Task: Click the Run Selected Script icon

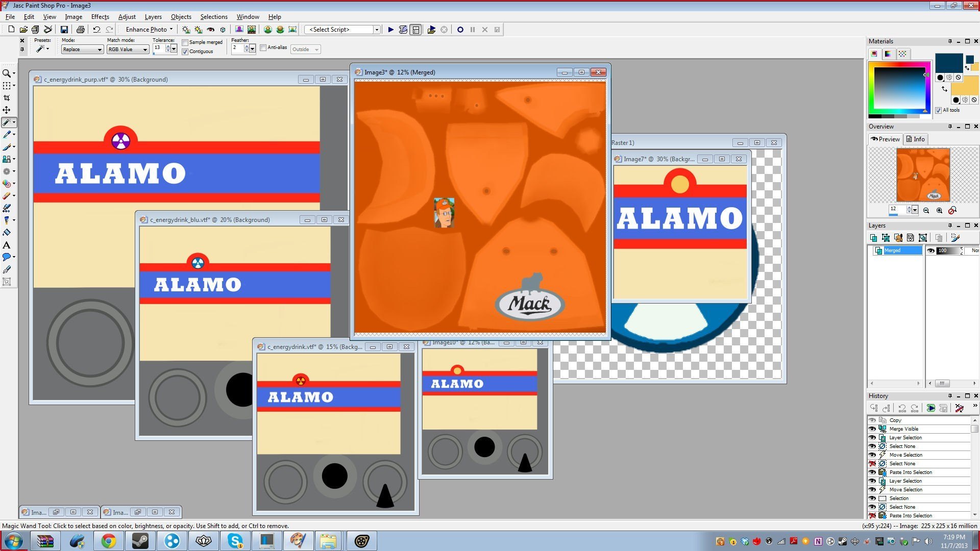Action: (x=390, y=30)
